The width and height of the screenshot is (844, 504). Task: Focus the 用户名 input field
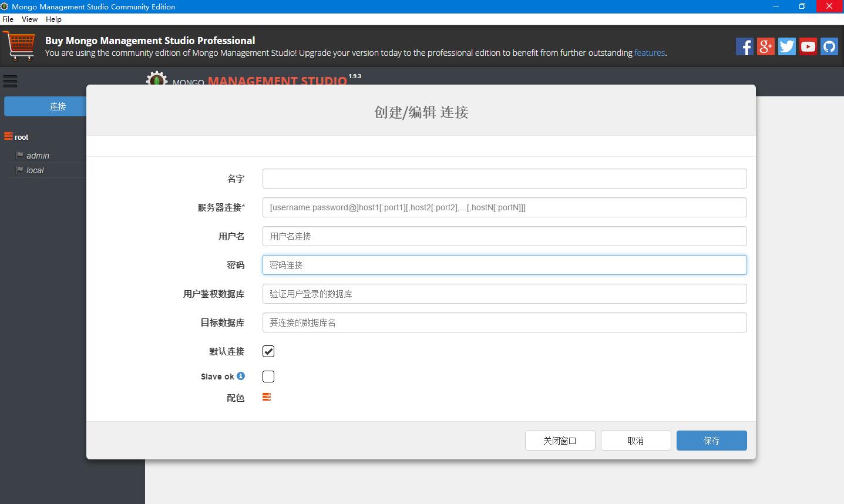[x=505, y=236]
